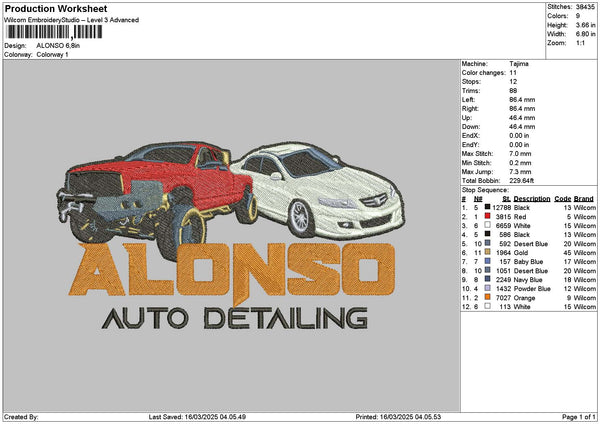600x424 pixels.
Task: Select the Gold thread color swatch
Action: pyautogui.click(x=487, y=252)
